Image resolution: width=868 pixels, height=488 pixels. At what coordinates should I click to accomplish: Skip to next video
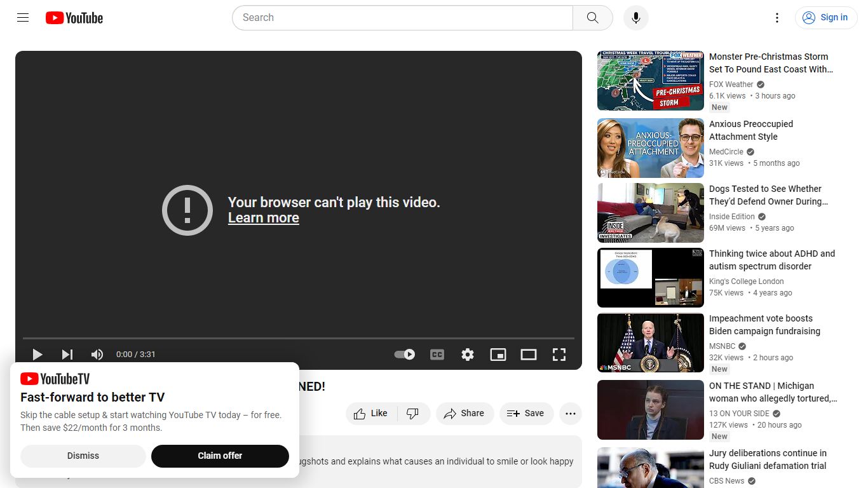click(67, 355)
